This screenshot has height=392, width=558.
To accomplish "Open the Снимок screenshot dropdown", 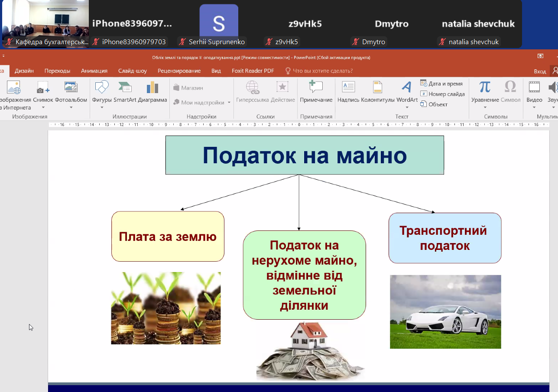I will point(43,108).
